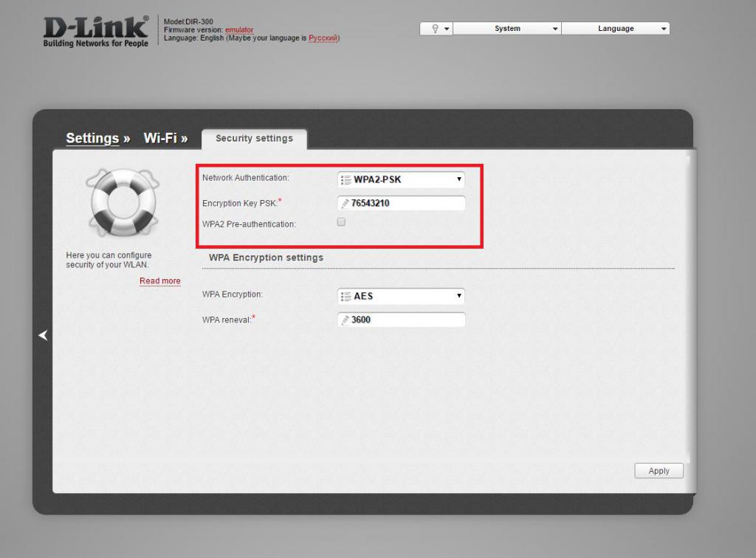Open the lightbulb hints menu
This screenshot has height=558, width=756.
(436, 29)
